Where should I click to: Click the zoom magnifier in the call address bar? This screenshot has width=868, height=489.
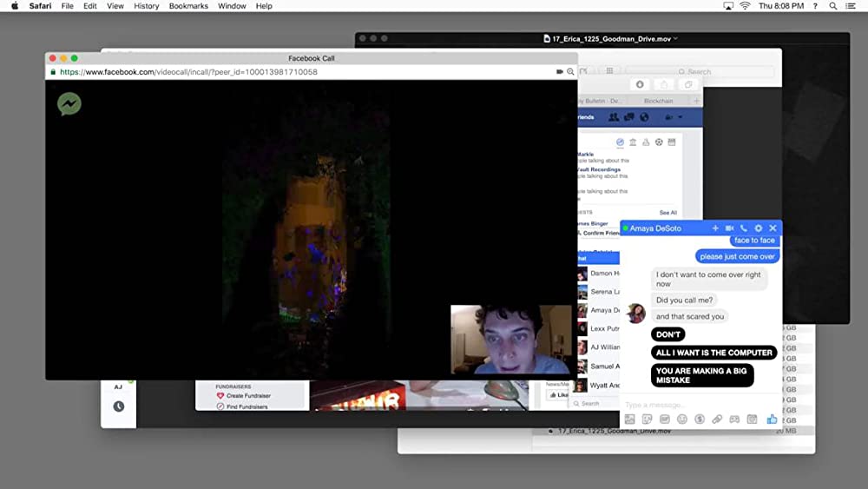click(x=570, y=72)
